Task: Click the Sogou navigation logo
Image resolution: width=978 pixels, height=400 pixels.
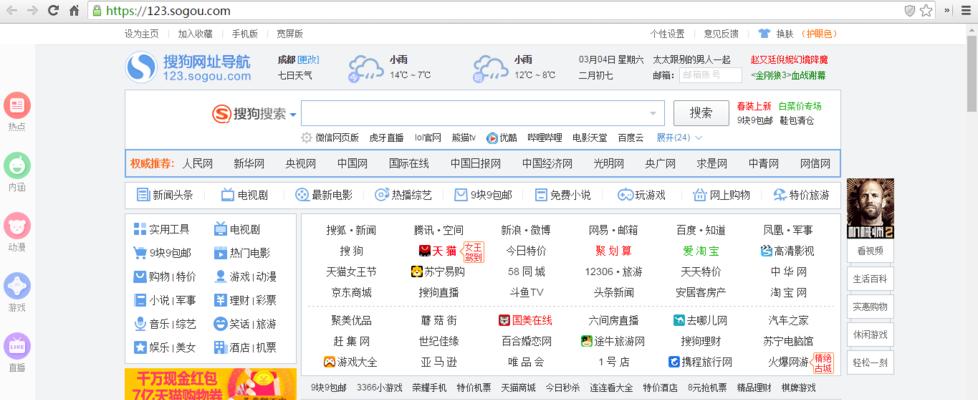Action: [x=188, y=67]
